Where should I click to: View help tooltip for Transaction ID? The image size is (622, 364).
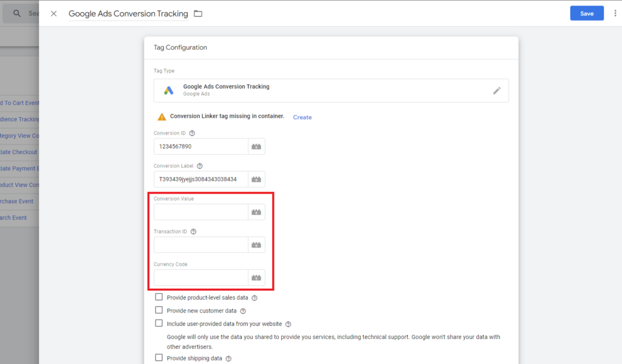point(193,231)
